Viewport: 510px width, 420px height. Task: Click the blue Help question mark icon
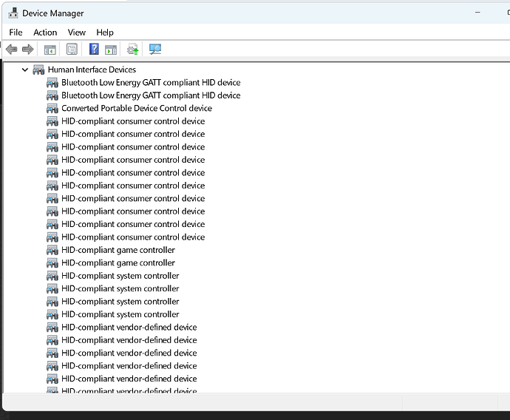[94, 50]
